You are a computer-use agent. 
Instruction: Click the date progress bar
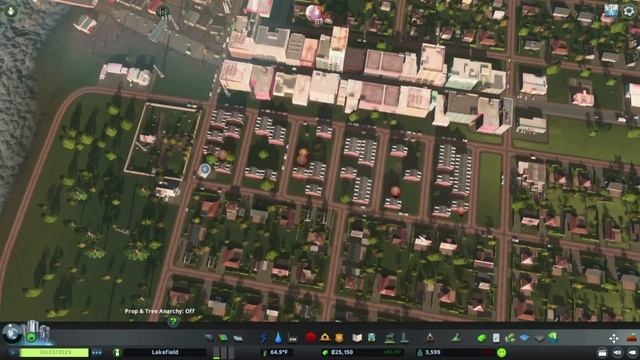click(54, 352)
